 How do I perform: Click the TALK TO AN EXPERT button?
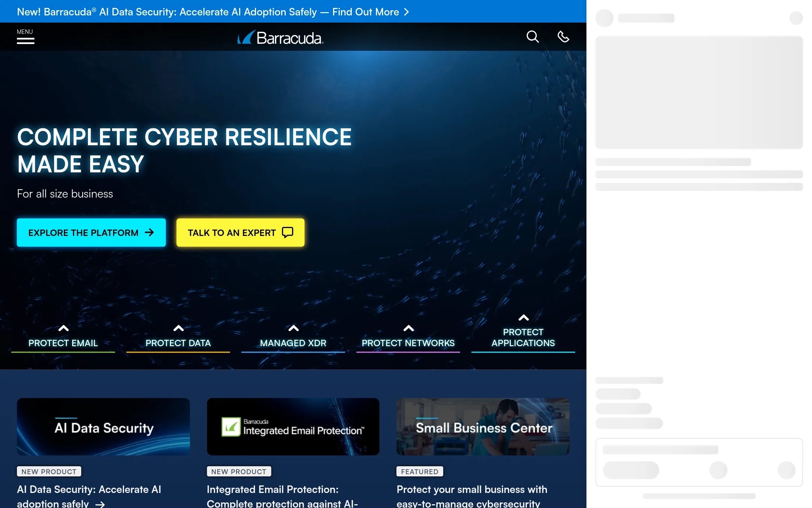(x=241, y=233)
